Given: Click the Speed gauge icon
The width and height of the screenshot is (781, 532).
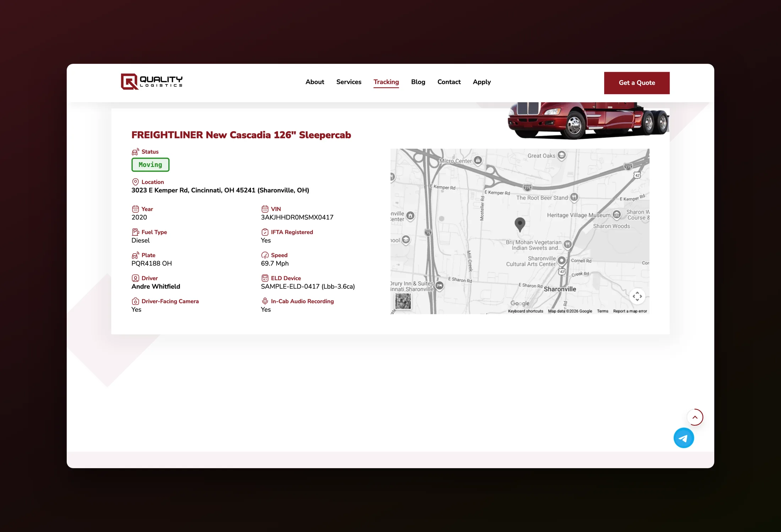Looking at the screenshot, I should (x=265, y=255).
